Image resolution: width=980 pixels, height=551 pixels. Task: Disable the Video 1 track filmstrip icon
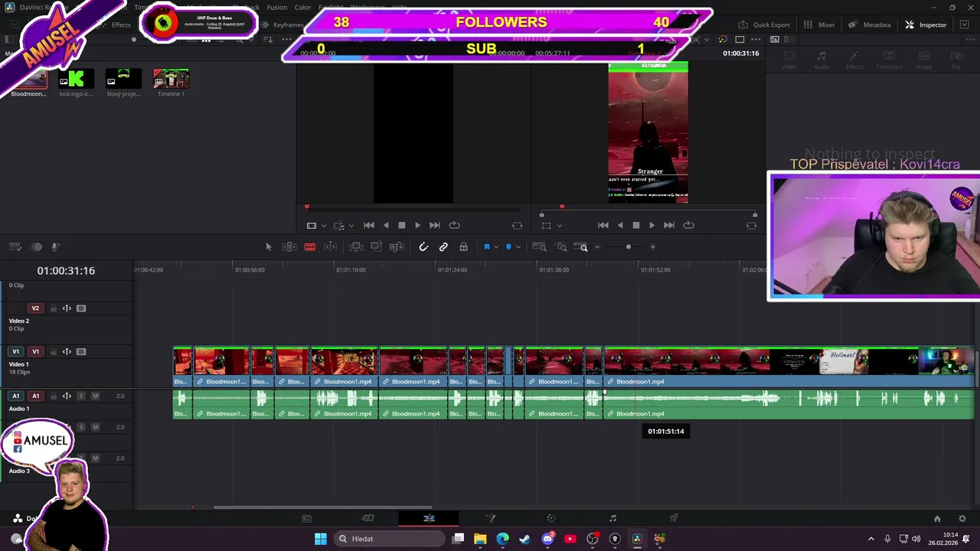(x=81, y=352)
